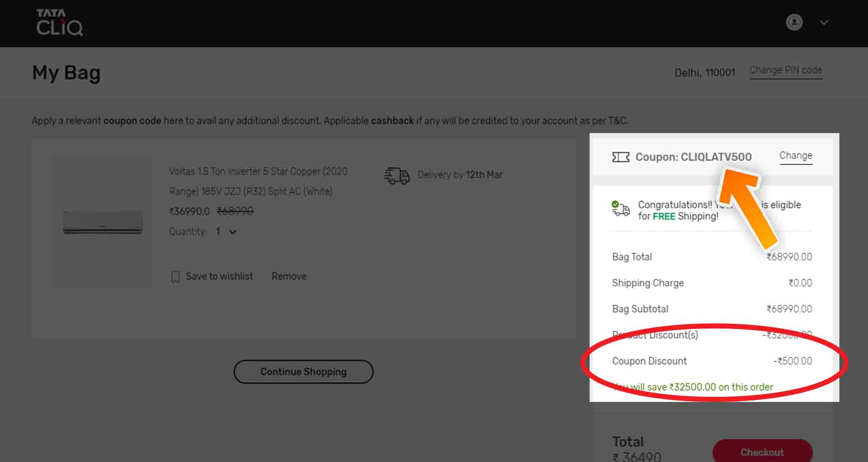Click the Shipping Charge ₹0.00 value
The image size is (868, 462).
[x=800, y=283]
